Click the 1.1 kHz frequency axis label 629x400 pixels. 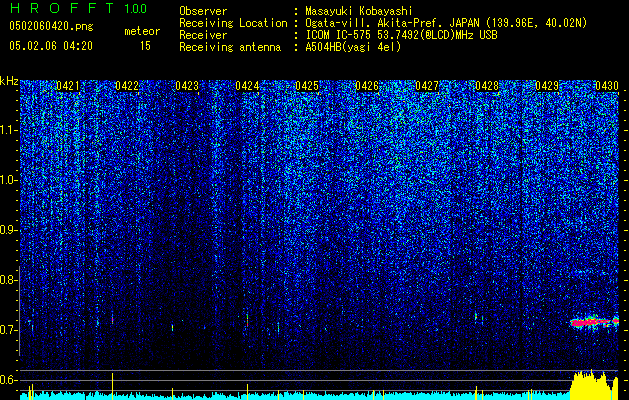(8, 130)
